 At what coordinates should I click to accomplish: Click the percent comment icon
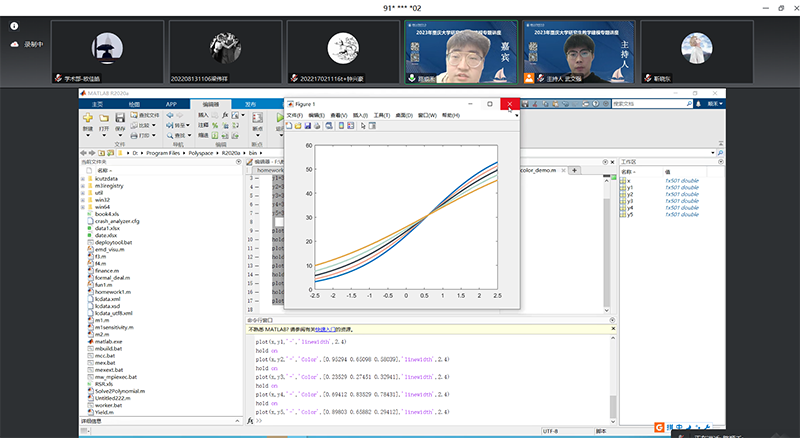tap(215, 125)
